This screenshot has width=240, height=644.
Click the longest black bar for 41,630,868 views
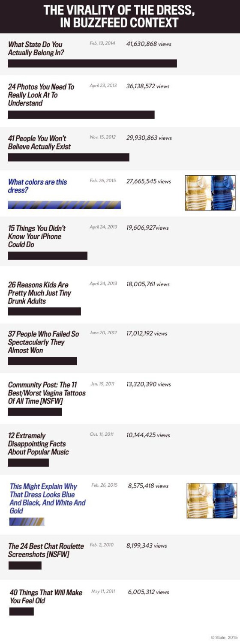click(92, 63)
